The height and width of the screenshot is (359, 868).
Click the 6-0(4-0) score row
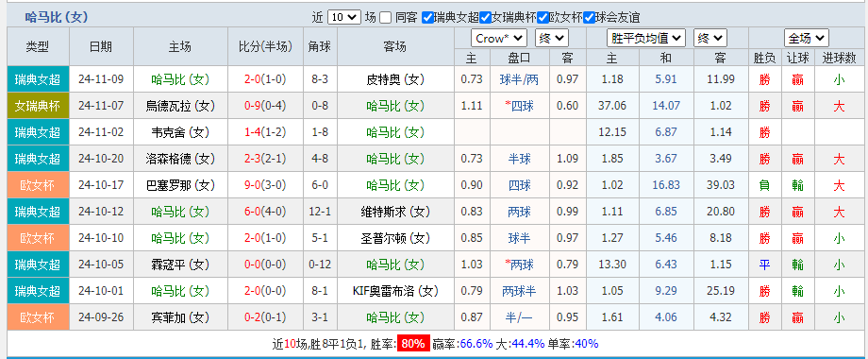pos(265,212)
